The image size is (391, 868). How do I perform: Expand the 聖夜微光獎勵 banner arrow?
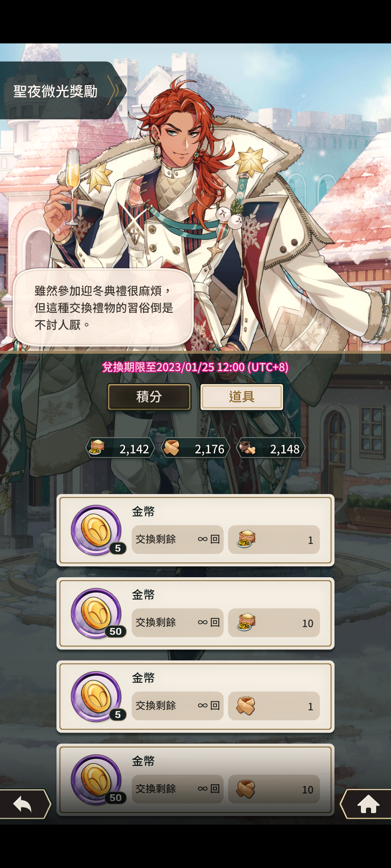[x=114, y=90]
